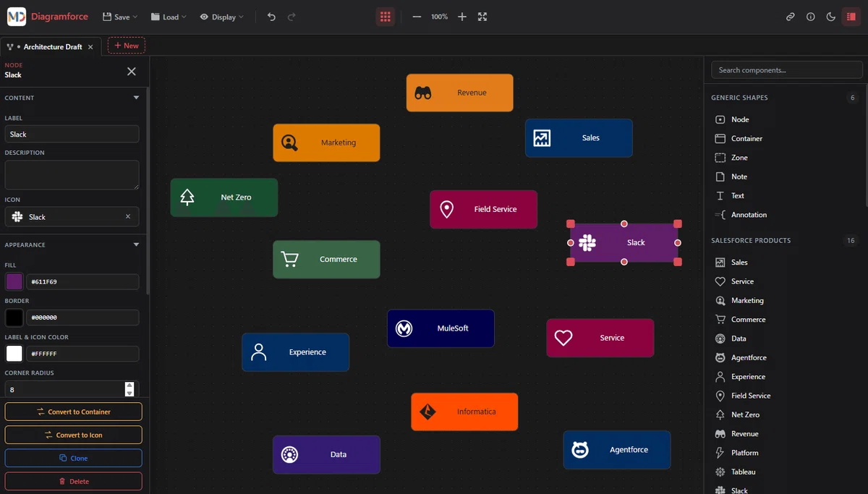Open the purple Fill color swatch
This screenshot has width=868, height=494.
tap(14, 281)
